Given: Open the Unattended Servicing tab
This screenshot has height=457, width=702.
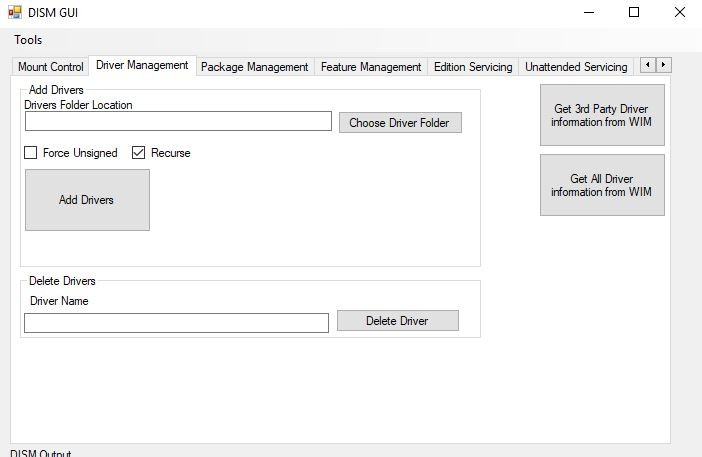Looking at the screenshot, I should (576, 67).
